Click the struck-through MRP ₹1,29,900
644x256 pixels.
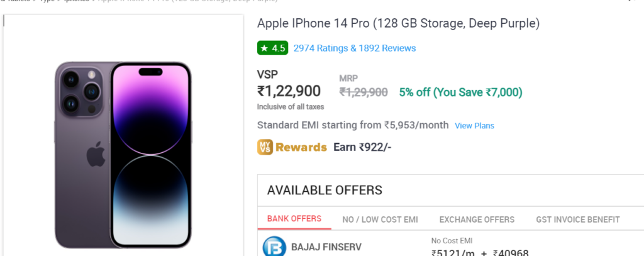tap(364, 92)
